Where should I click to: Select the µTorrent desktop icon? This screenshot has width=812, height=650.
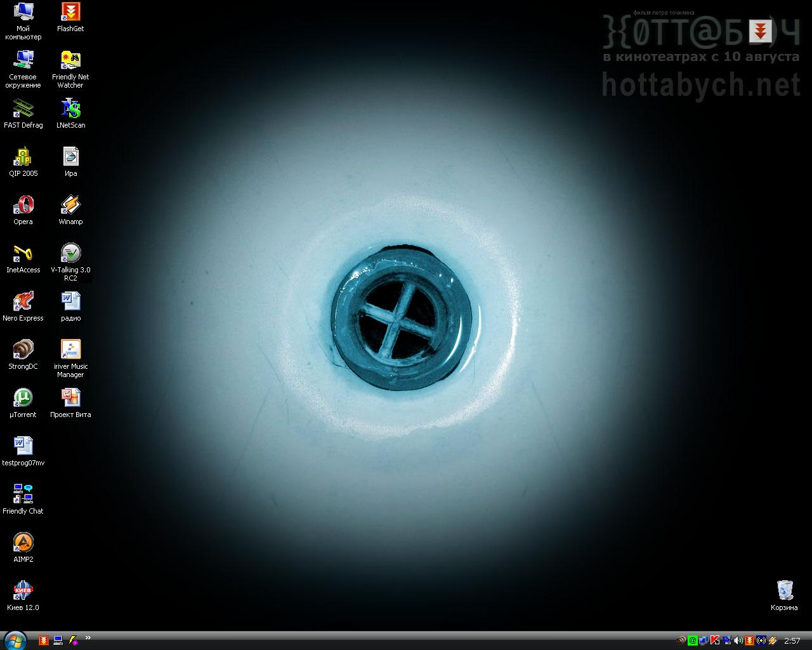23,399
